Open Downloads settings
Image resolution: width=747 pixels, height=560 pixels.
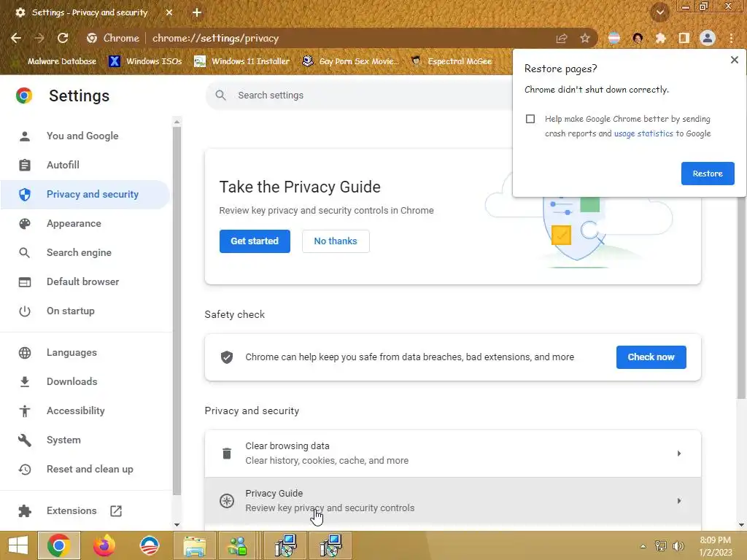[72, 381]
